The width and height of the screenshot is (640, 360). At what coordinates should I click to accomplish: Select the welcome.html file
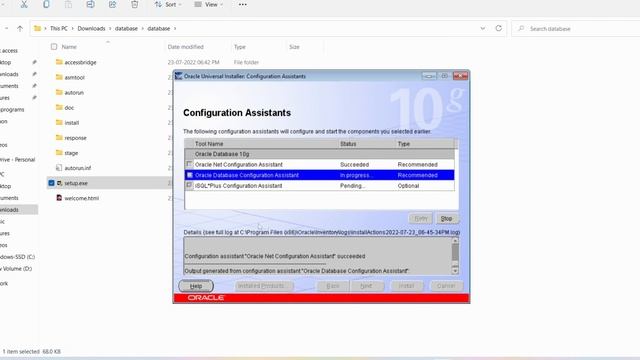pos(81,198)
